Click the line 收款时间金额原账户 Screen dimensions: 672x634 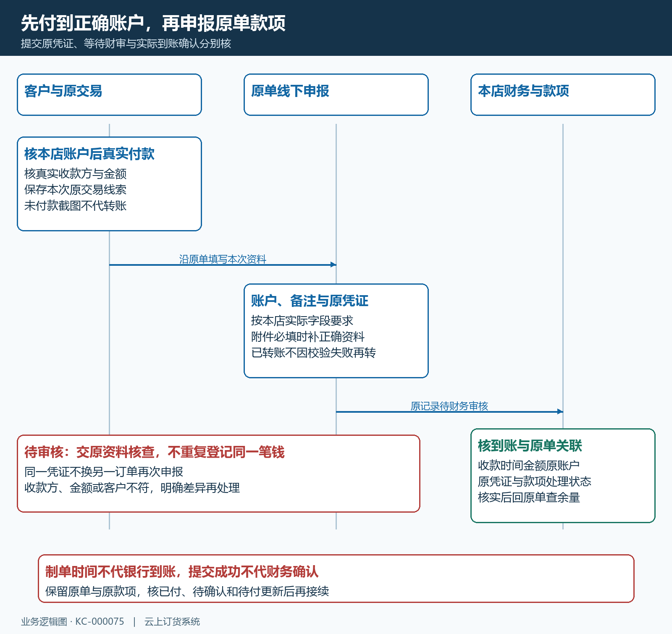pos(529,465)
